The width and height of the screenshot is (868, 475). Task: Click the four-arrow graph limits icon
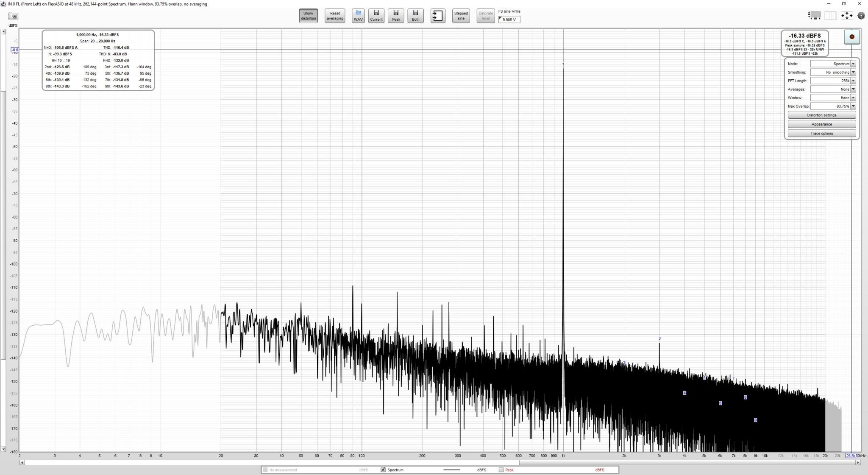[x=847, y=16]
